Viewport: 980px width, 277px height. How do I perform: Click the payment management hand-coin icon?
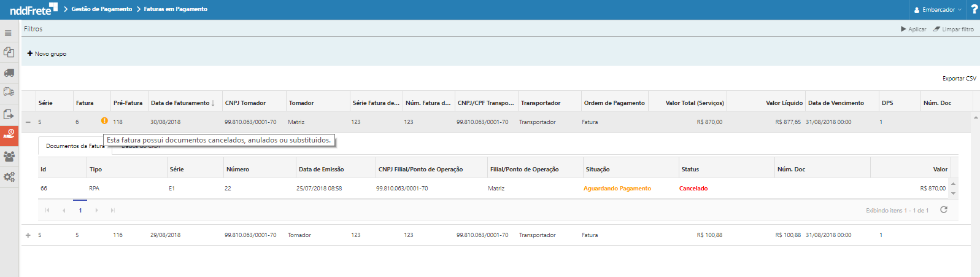[x=9, y=135]
